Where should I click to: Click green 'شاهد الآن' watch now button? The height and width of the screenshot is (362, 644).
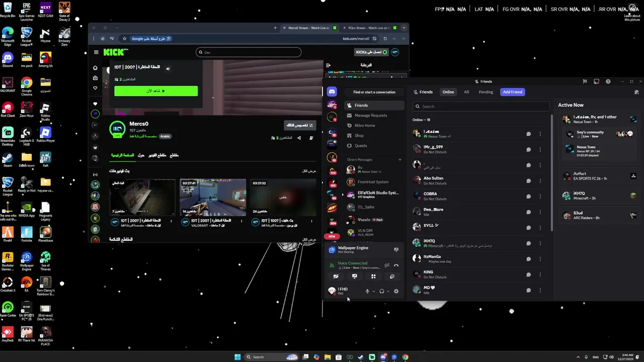[x=156, y=91]
